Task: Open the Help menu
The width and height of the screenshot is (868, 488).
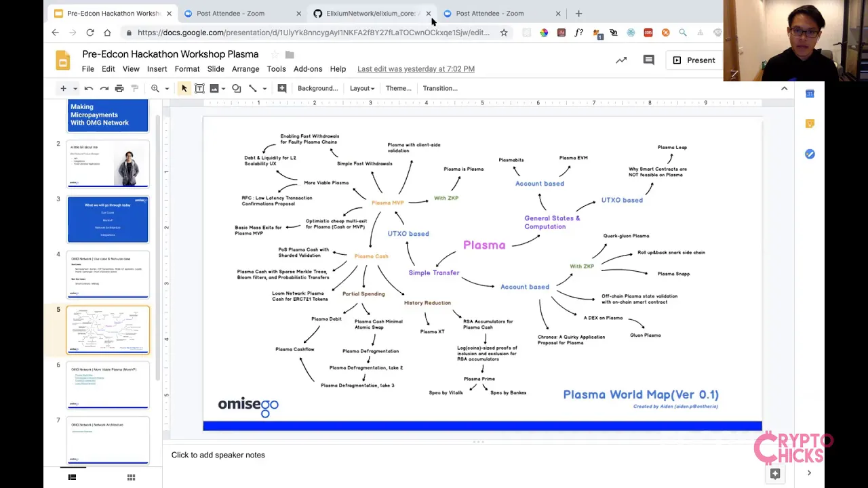Action: click(338, 69)
